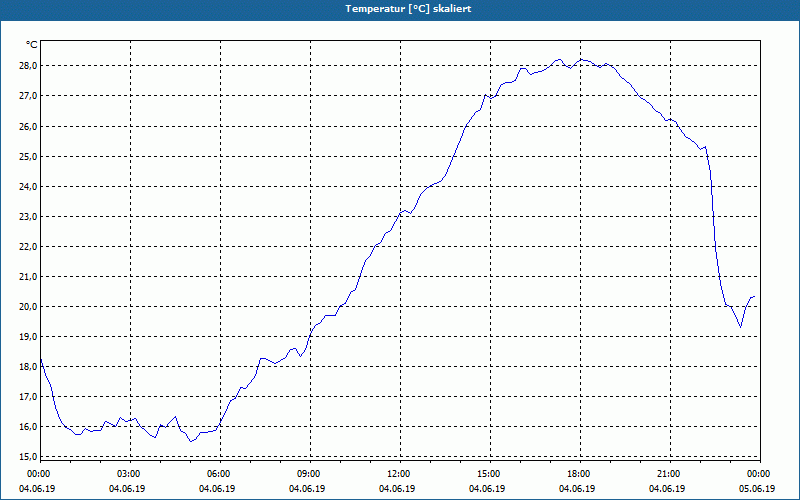Click the 06:00 time axis label
Viewport: 800px width, 500px height.
pos(220,474)
